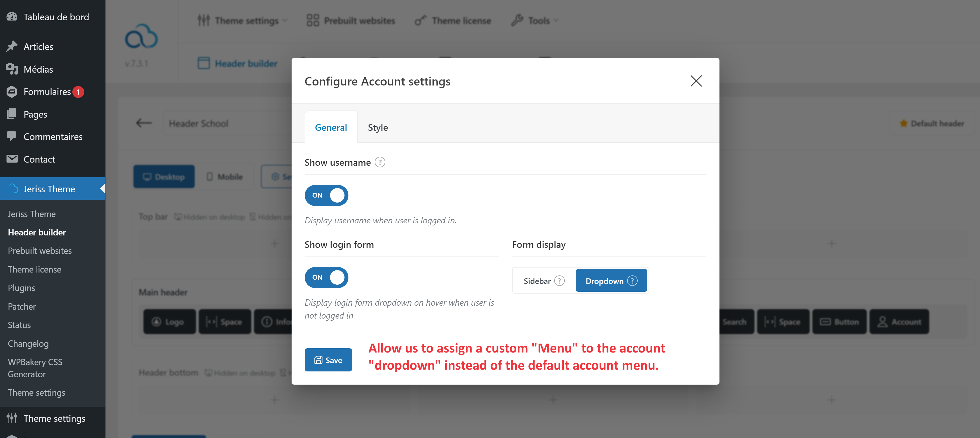The width and height of the screenshot is (980, 438).
Task: Collapse the Jeriss Theme sidebar menu arrow
Action: point(102,188)
